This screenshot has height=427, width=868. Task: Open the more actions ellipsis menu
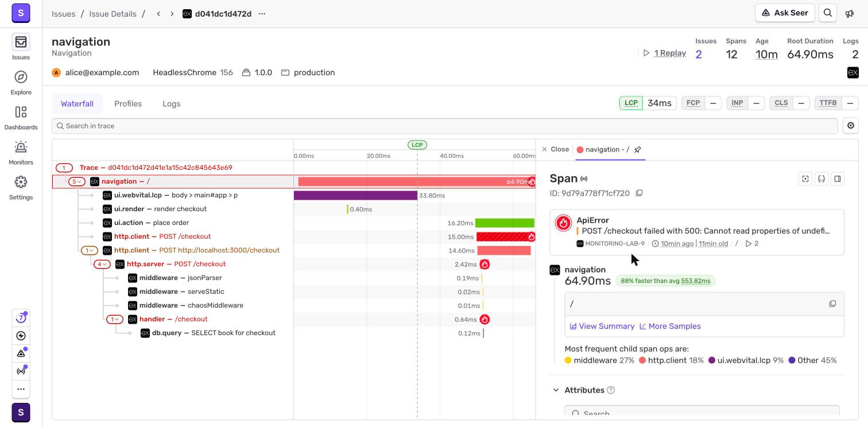coord(262,14)
